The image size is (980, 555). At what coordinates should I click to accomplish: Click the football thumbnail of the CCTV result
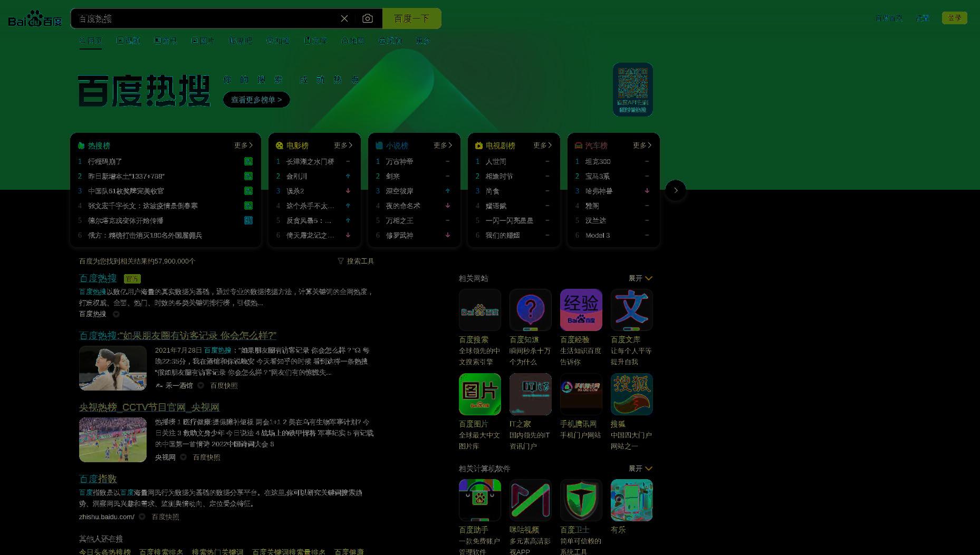(113, 440)
